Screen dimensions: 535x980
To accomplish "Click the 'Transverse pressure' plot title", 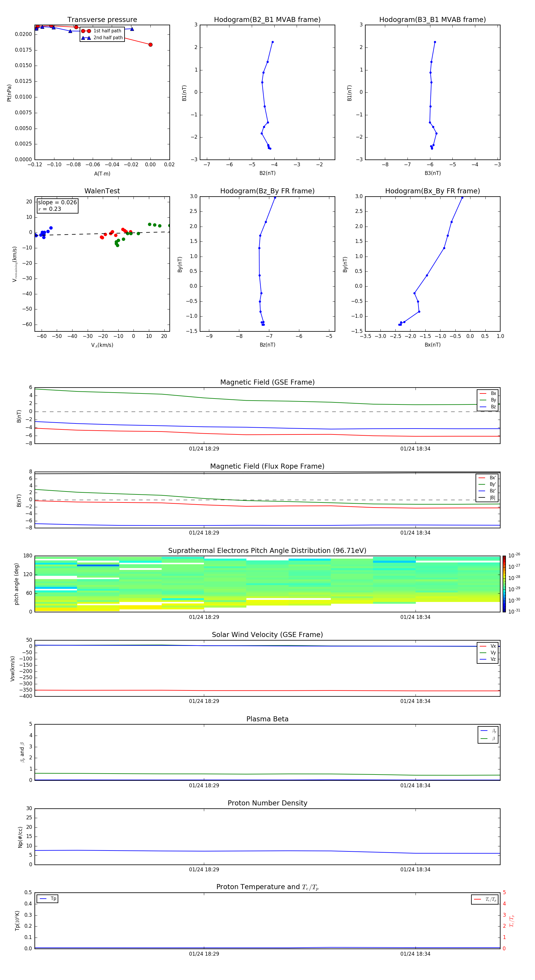I will [102, 20].
